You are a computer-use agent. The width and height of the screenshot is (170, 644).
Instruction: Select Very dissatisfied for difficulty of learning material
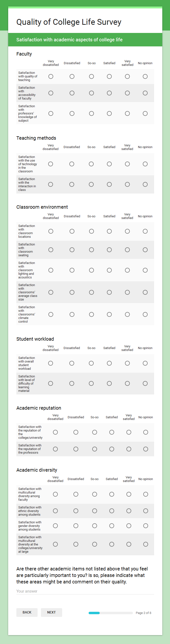(51, 383)
